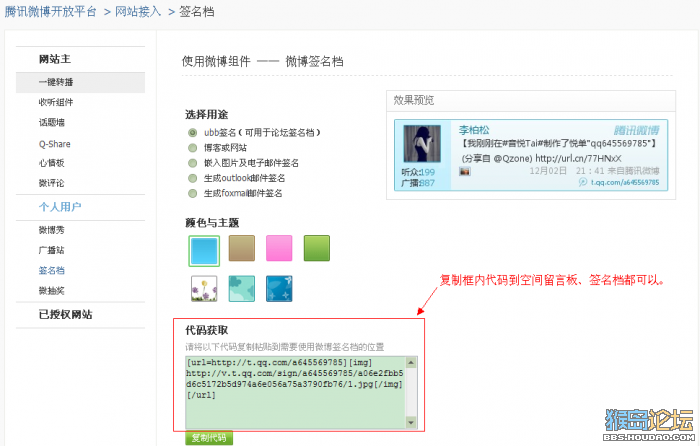Open t.qq.com/a645569785 link in preview

(625, 182)
